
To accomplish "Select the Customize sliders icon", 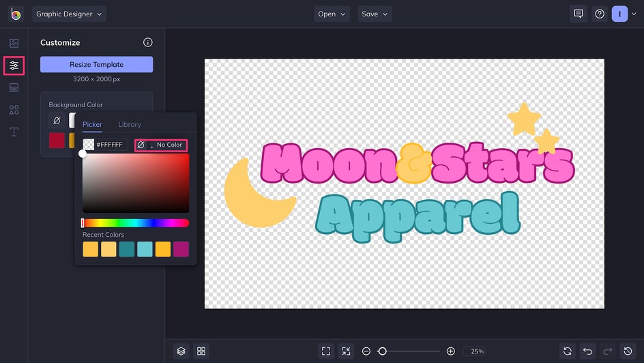I will 14,66.
